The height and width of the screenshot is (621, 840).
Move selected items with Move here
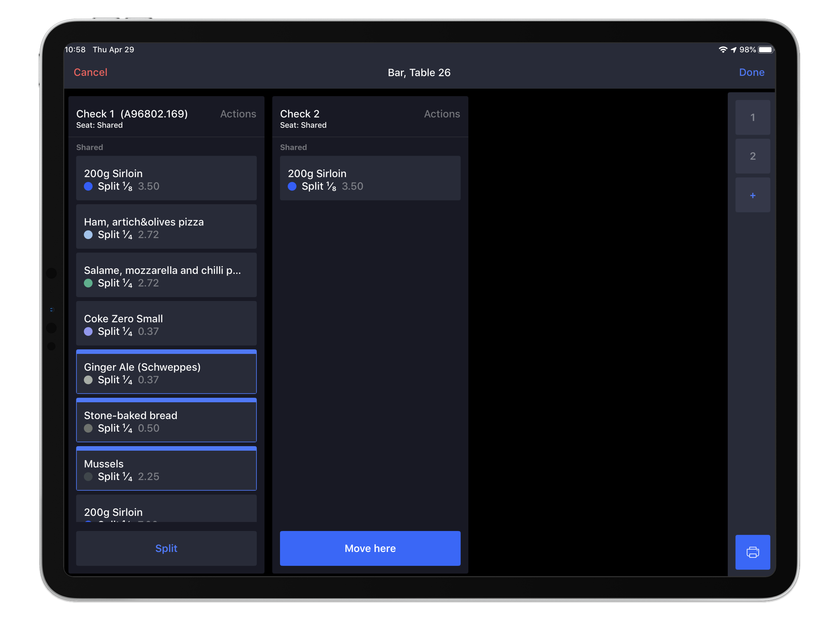(x=370, y=548)
